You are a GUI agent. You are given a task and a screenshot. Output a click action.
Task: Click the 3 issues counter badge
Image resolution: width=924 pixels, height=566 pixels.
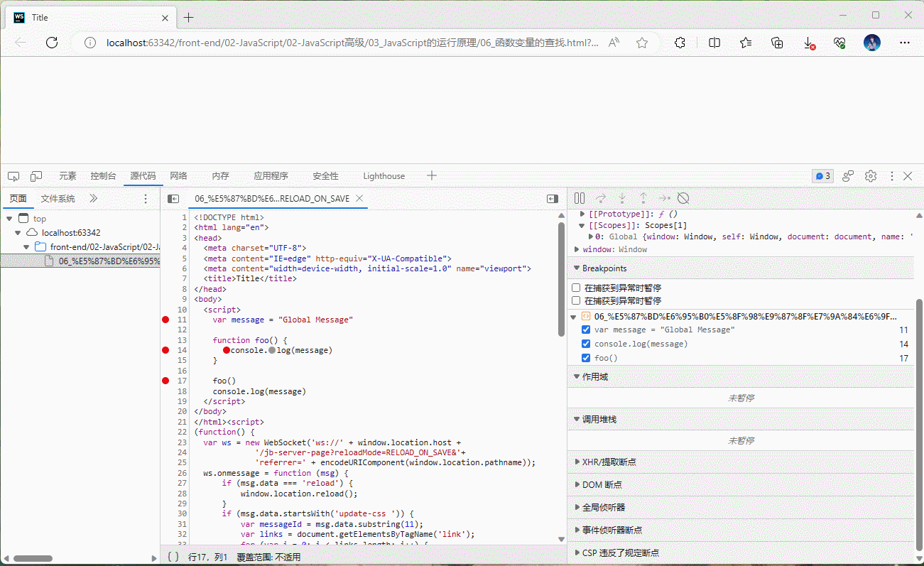(822, 176)
